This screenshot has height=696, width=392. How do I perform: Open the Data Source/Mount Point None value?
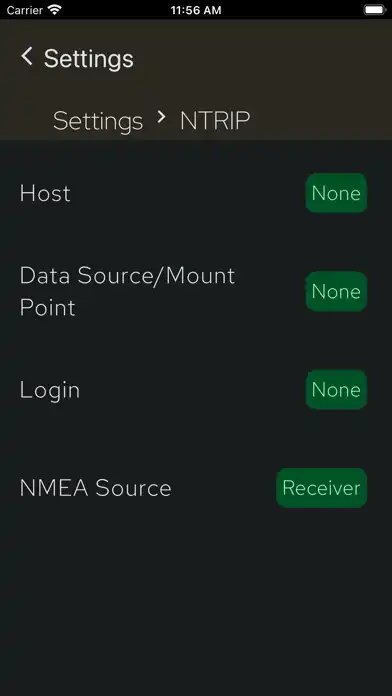[x=336, y=291]
